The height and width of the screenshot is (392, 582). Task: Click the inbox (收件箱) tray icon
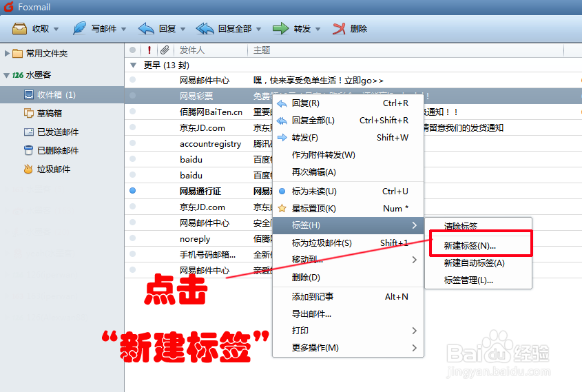28,94
